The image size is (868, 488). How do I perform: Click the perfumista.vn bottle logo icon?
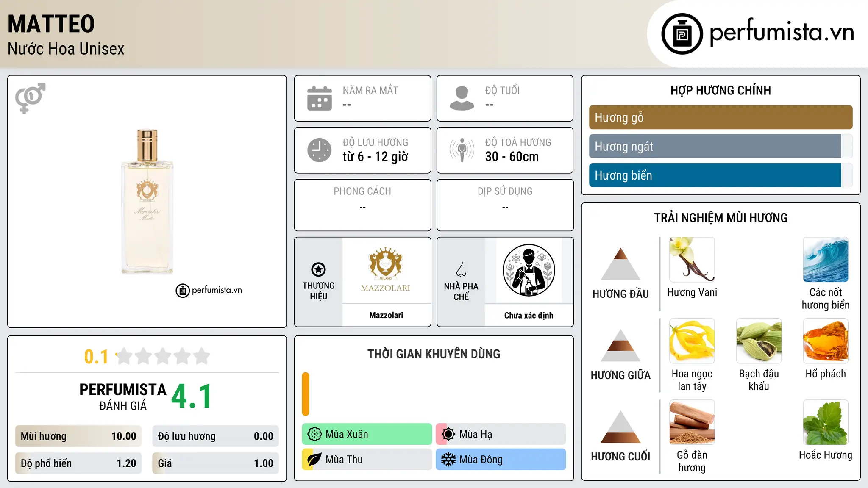pyautogui.click(x=682, y=34)
